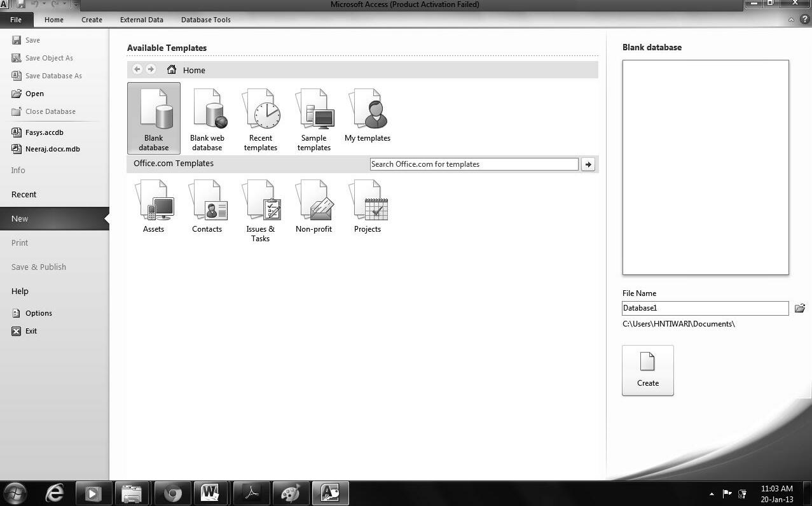Open the media player taskbar icon

[93, 493]
